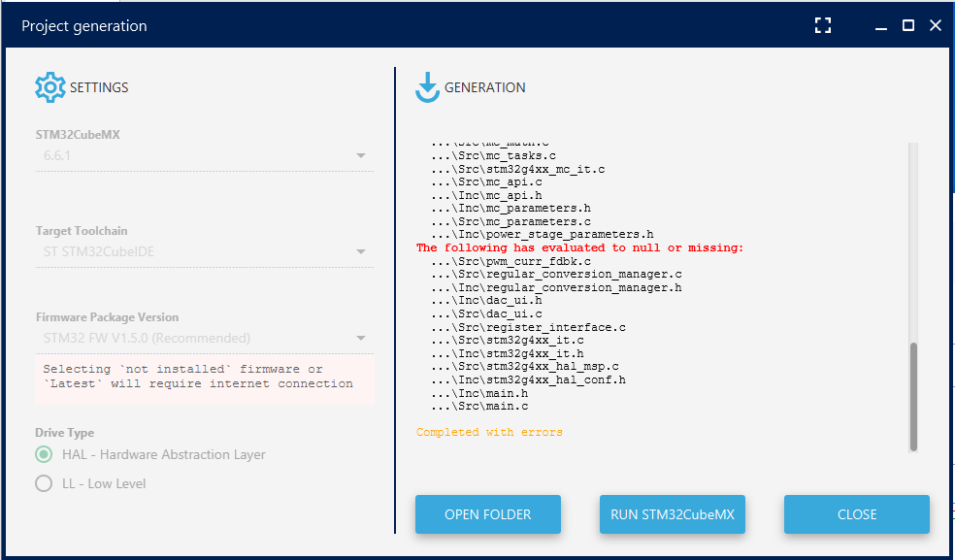The height and width of the screenshot is (560, 955).
Task: Click the ...\Src\regular_conversion_manager.c log entry
Action: pos(556,275)
